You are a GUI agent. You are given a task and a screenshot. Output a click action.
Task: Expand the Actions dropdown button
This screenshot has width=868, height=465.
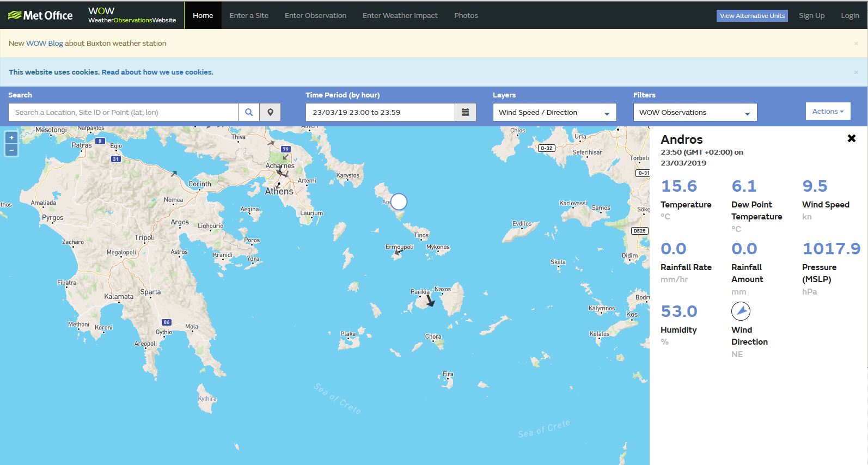pos(828,111)
